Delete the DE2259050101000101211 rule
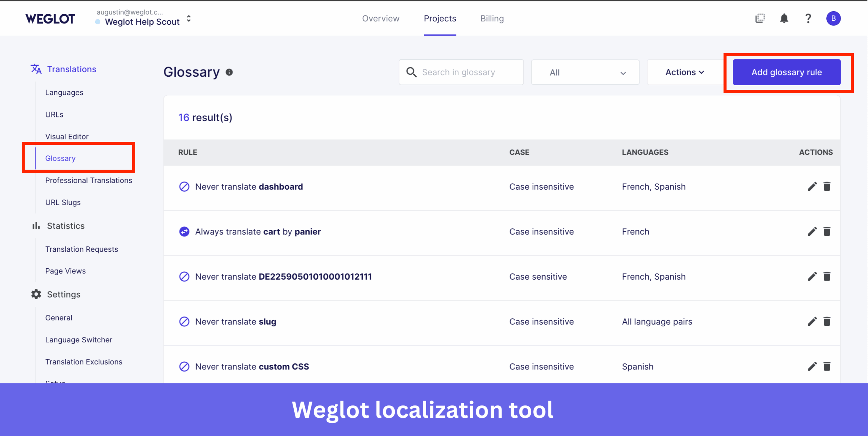The height and width of the screenshot is (436, 868). pos(827,277)
